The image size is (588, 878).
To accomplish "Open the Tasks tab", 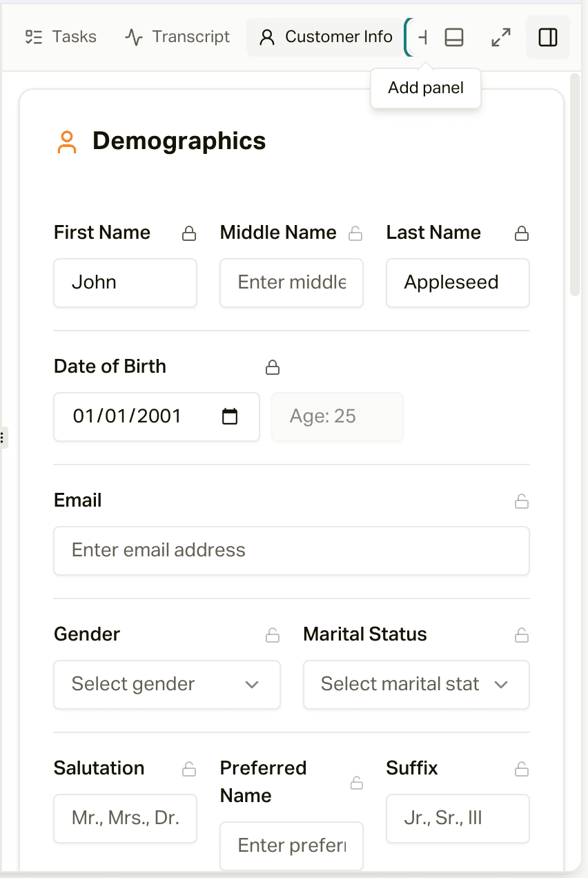I will pos(61,37).
